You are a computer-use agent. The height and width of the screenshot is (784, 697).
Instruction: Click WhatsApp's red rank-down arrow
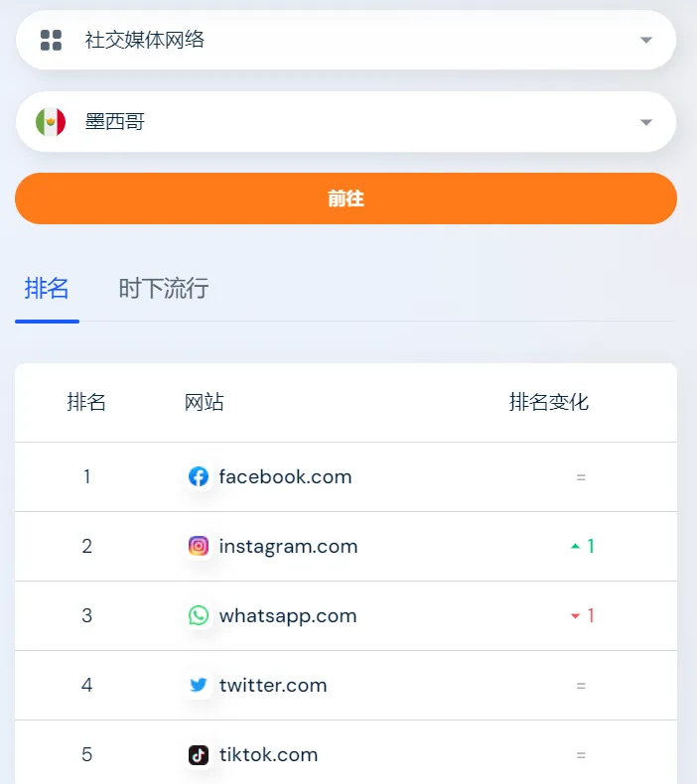pyautogui.click(x=576, y=616)
